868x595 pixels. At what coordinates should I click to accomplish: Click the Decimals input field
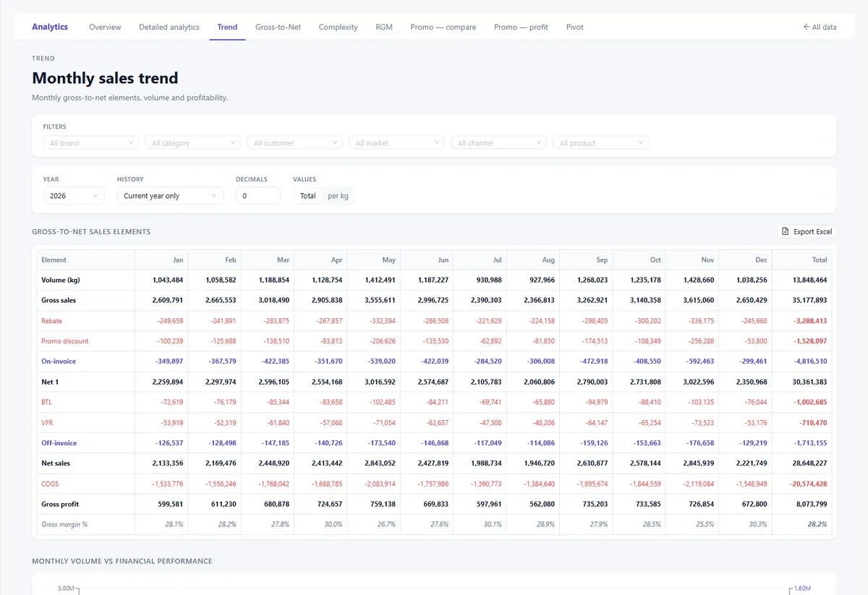tap(258, 196)
